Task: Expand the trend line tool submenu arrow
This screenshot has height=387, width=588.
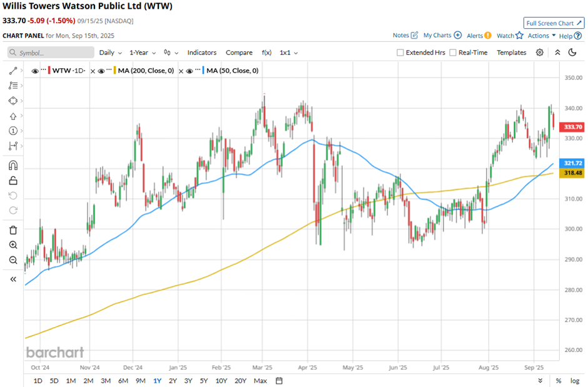Action: (x=22, y=71)
